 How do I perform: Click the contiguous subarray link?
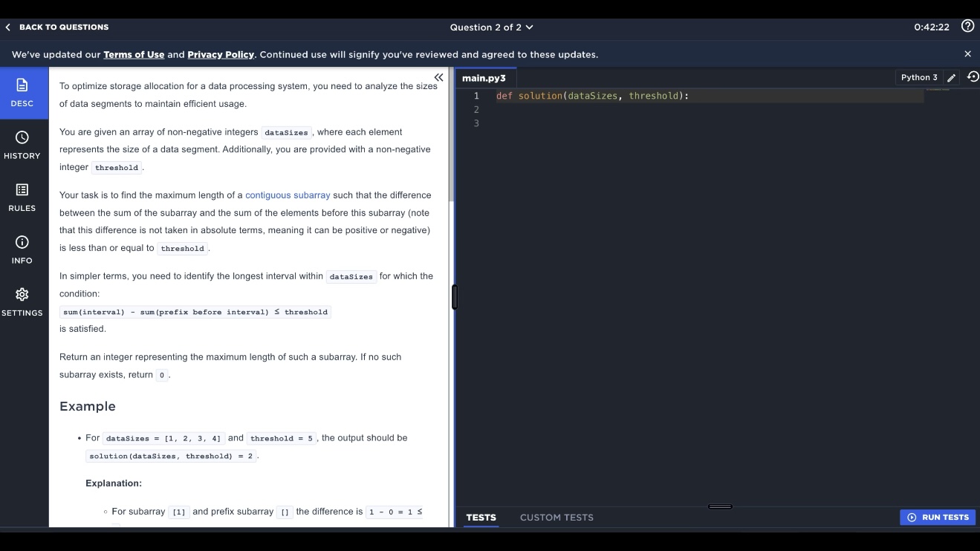pos(288,195)
